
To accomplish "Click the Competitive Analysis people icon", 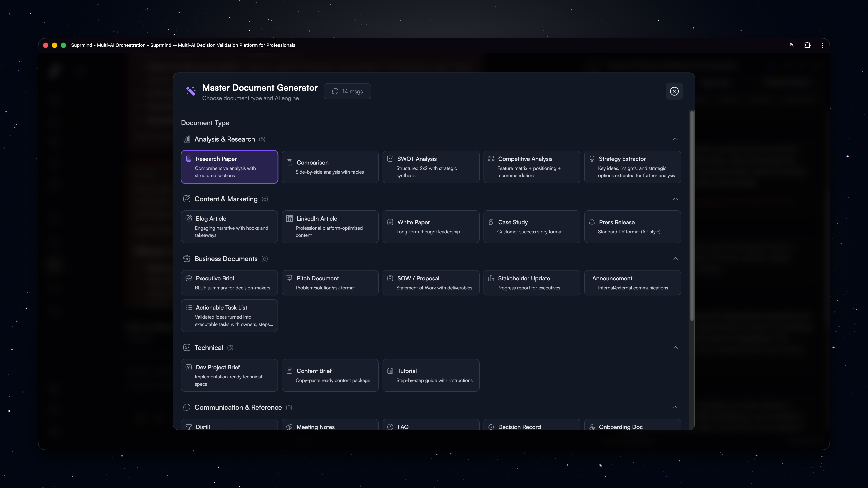I will click(491, 159).
